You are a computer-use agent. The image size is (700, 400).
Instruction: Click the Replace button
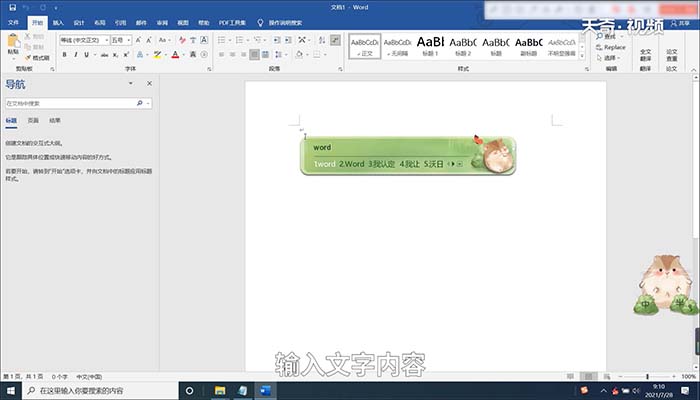[611, 47]
